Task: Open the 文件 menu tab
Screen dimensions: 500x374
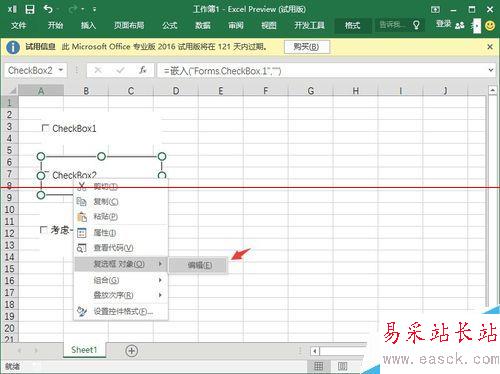Action: (x=18, y=25)
